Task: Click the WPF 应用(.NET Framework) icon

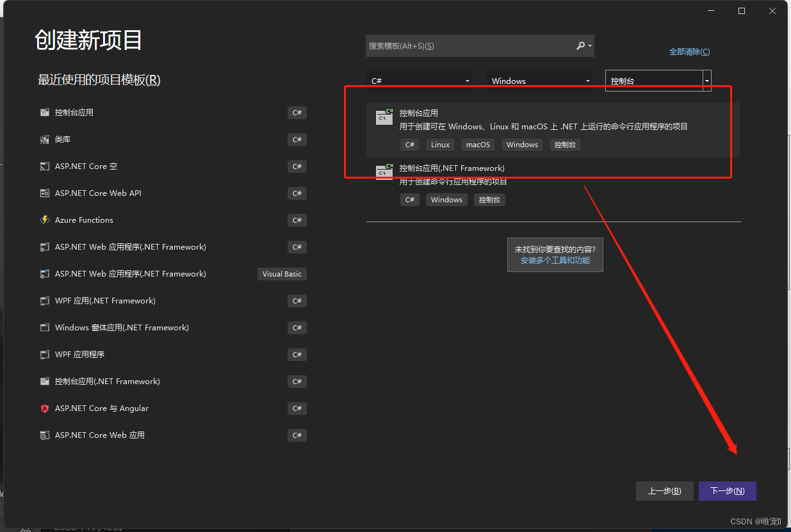Action: point(45,301)
